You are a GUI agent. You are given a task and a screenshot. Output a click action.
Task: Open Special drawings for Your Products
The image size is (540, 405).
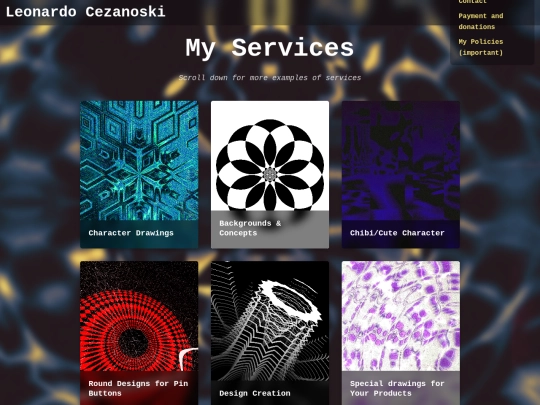[x=397, y=388]
